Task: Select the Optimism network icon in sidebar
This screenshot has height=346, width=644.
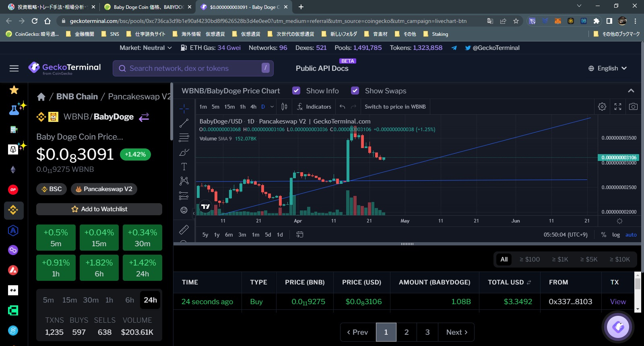Action: pyautogui.click(x=13, y=189)
